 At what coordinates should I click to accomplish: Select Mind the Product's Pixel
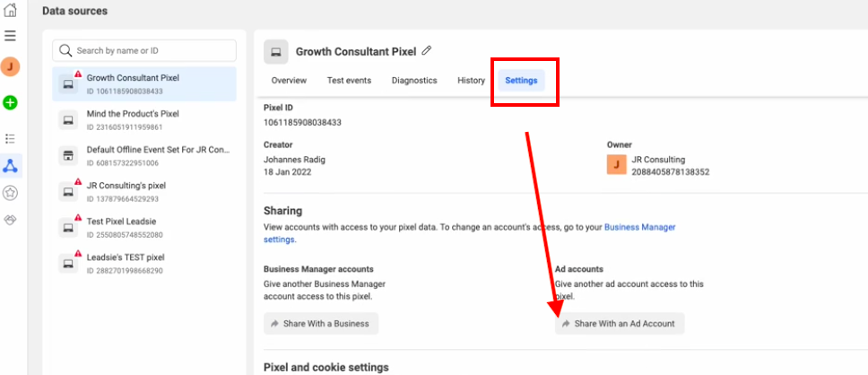(144, 119)
